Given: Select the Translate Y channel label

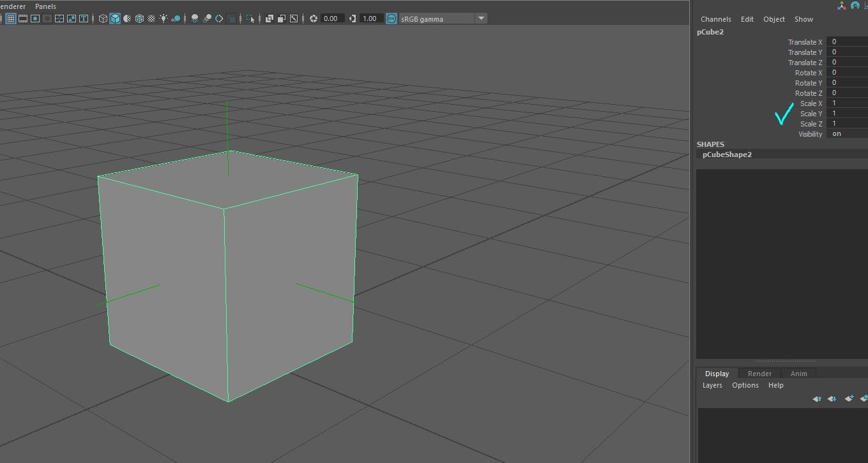Looking at the screenshot, I should click(x=805, y=52).
